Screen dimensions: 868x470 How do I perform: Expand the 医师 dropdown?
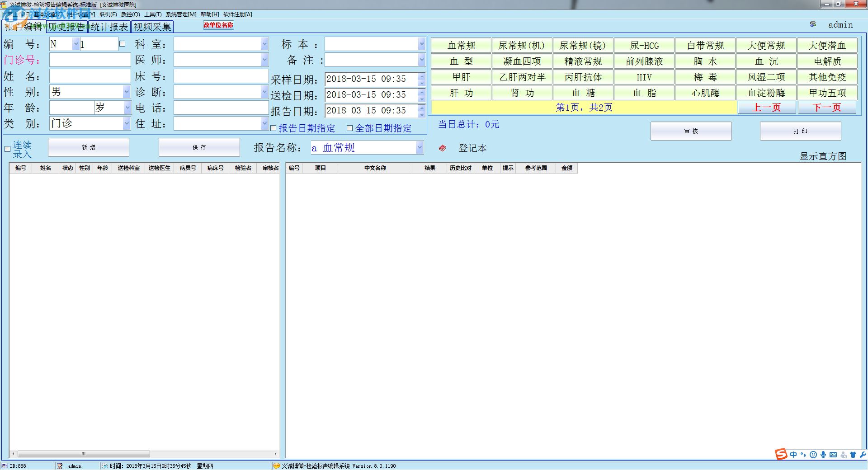(x=264, y=60)
